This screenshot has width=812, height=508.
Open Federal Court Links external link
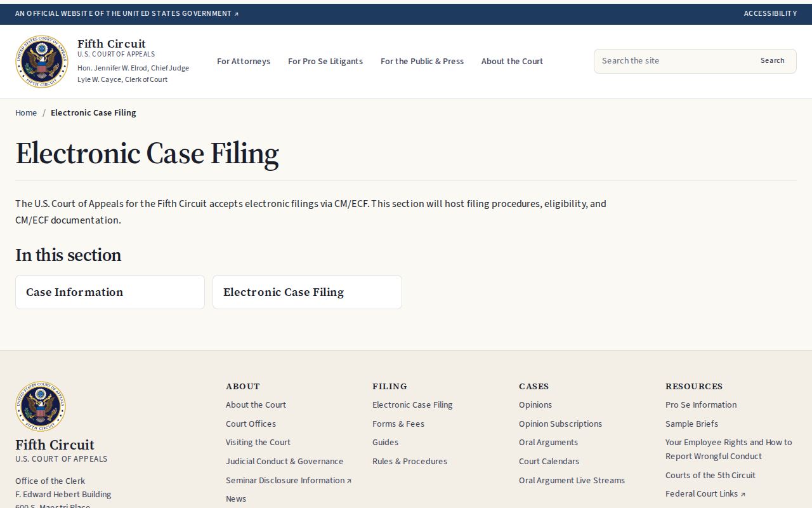(705, 493)
